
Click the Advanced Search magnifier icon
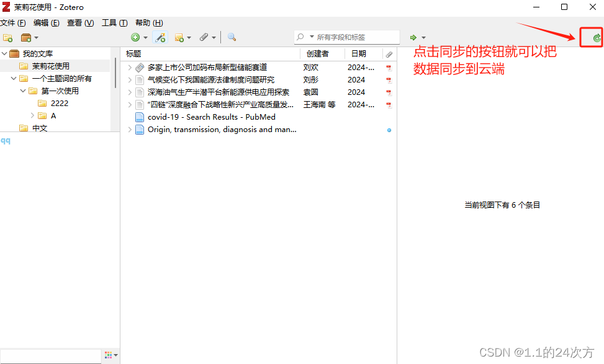pos(232,37)
